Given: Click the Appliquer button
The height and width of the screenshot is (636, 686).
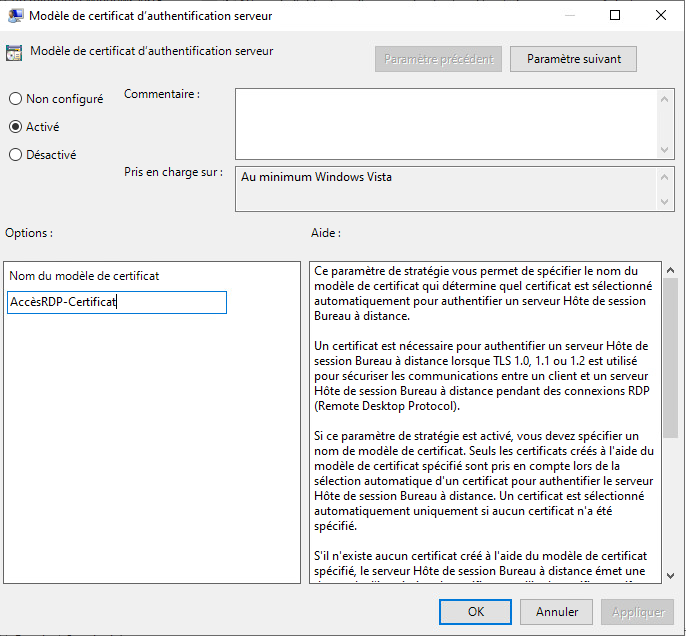Looking at the screenshot, I should coord(637,611).
